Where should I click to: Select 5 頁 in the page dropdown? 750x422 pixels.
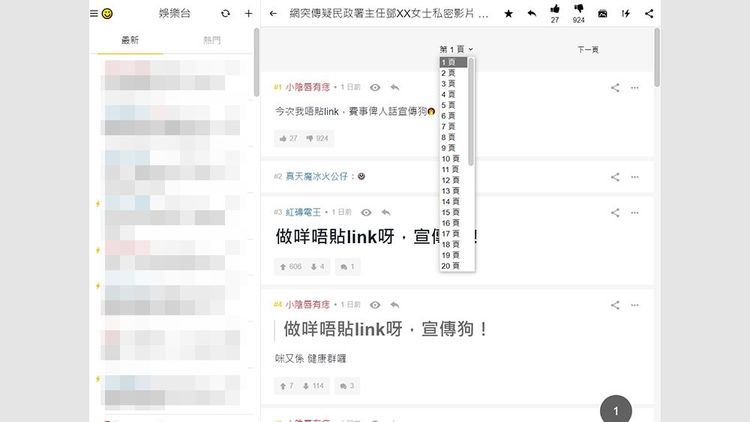[453, 105]
